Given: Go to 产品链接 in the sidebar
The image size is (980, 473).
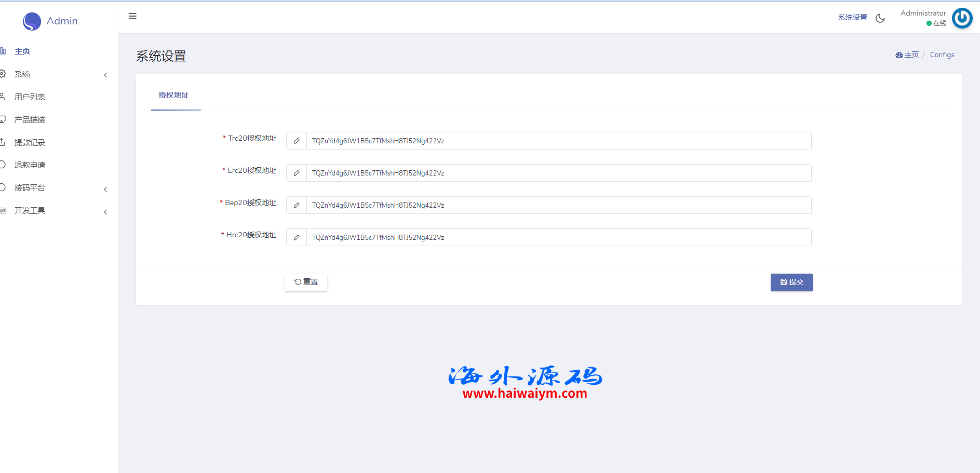Looking at the screenshot, I should (30, 120).
